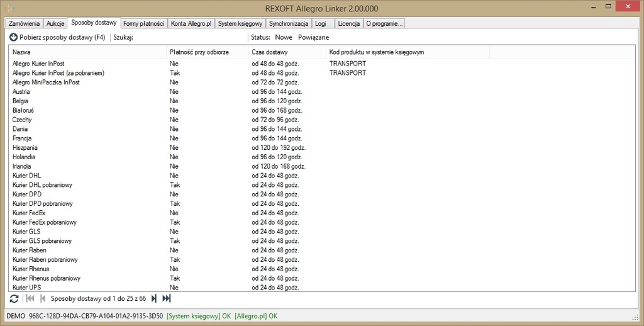Open the Zamówienia tab

24,23
